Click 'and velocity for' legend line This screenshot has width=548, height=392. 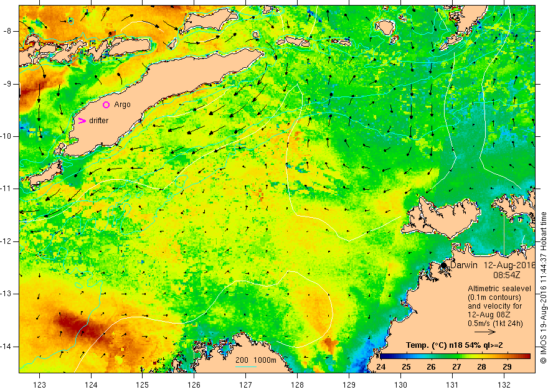click(x=495, y=306)
